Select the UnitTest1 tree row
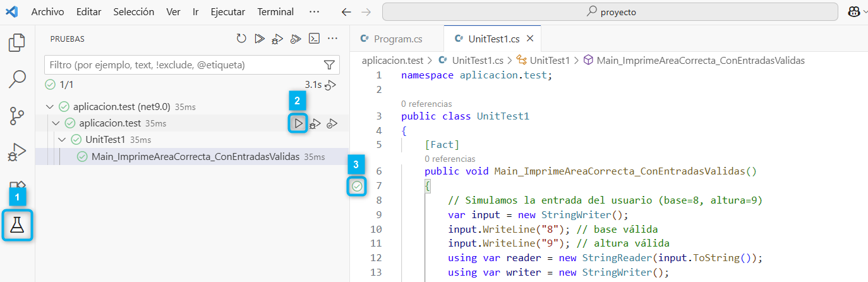868x282 pixels. (191, 140)
